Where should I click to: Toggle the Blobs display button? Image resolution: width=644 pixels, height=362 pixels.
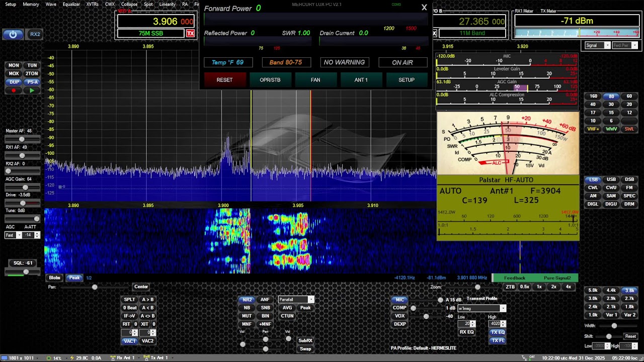54,278
